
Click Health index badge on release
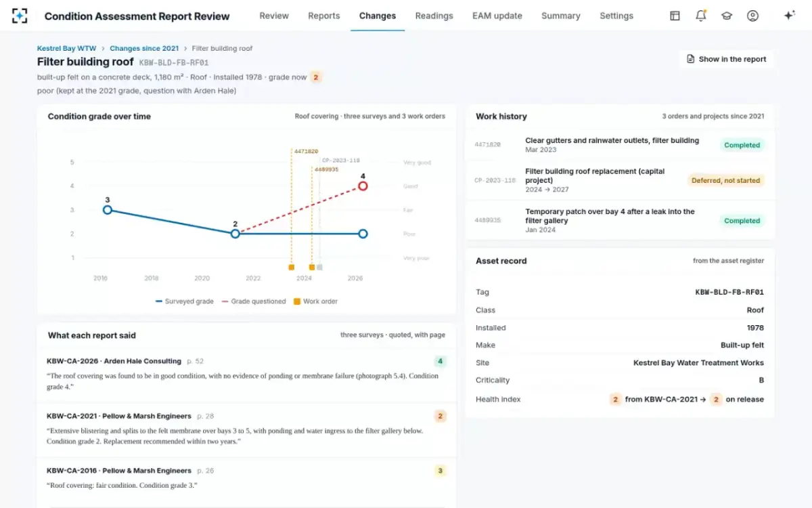[716, 399]
